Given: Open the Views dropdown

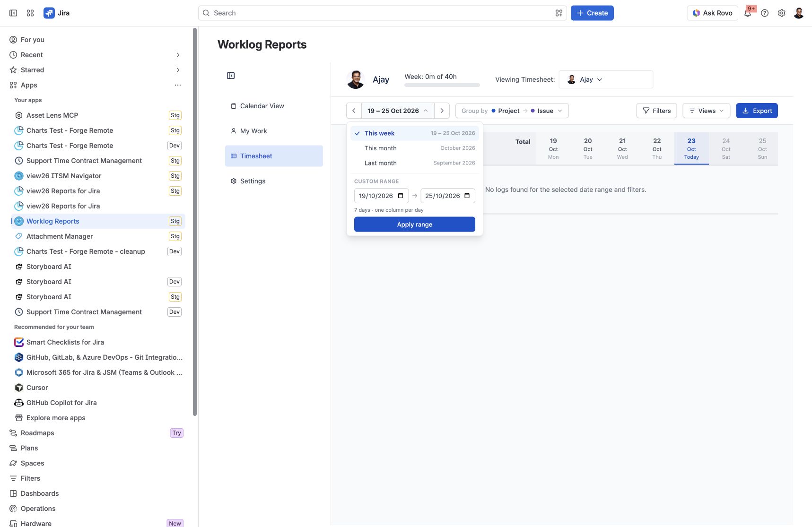Looking at the screenshot, I should click(x=707, y=111).
